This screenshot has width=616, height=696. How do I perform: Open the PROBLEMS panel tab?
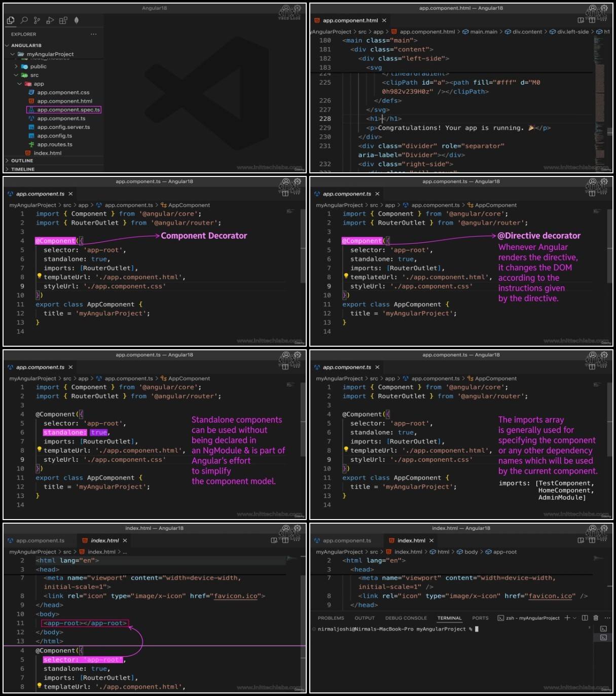click(x=331, y=618)
